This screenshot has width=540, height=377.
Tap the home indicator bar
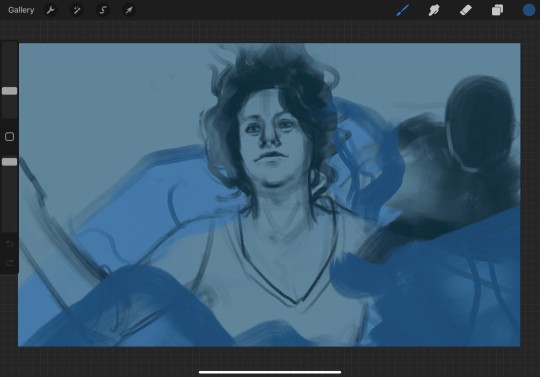point(270,372)
